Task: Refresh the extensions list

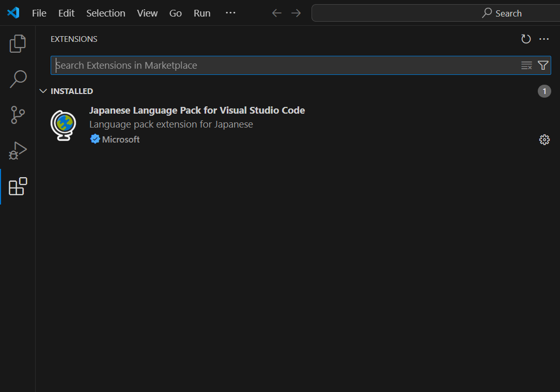Action: [x=526, y=39]
